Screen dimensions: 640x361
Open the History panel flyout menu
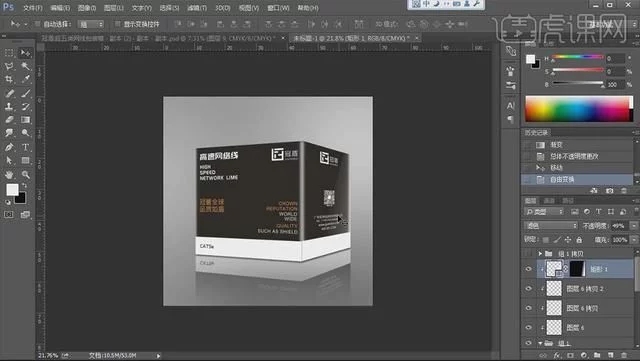(635, 132)
